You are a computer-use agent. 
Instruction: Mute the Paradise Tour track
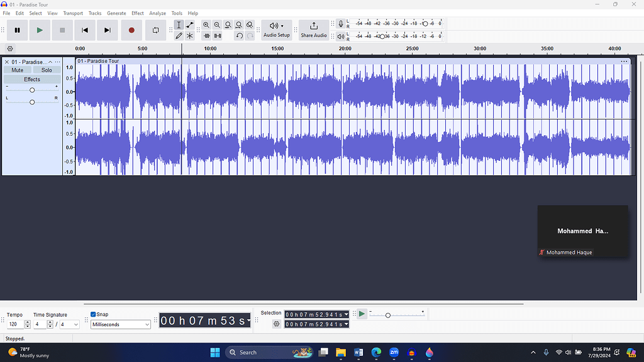click(17, 70)
